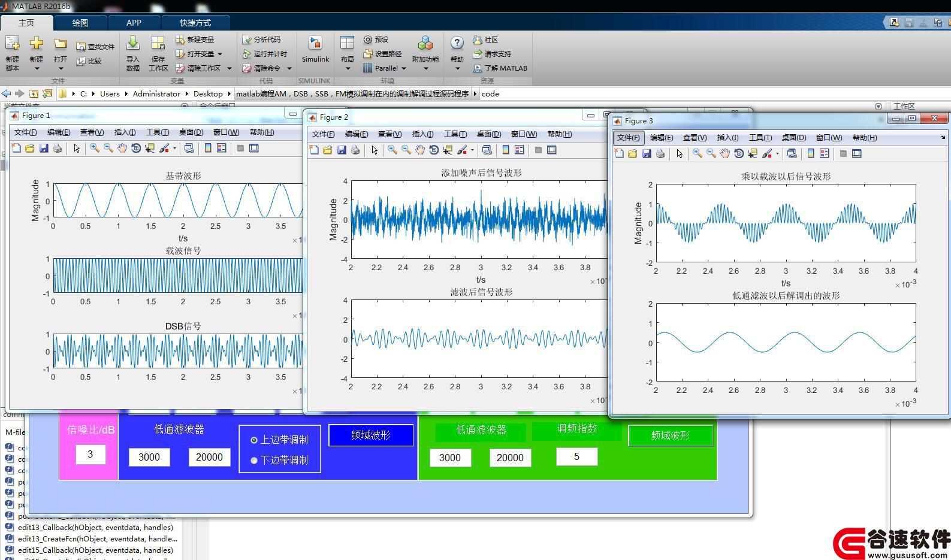Click 新建变量 button
Screen dimensions: 951x560
(x=195, y=40)
